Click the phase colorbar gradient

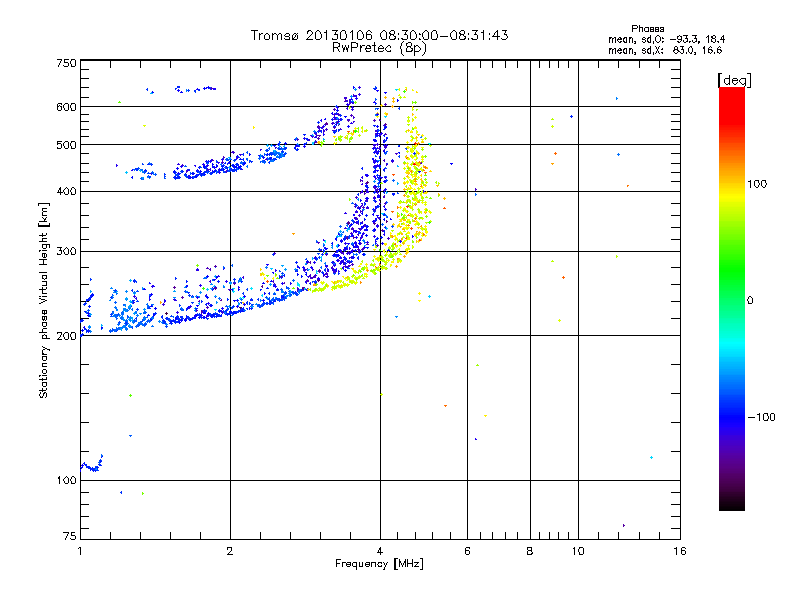pyautogui.click(x=732, y=299)
